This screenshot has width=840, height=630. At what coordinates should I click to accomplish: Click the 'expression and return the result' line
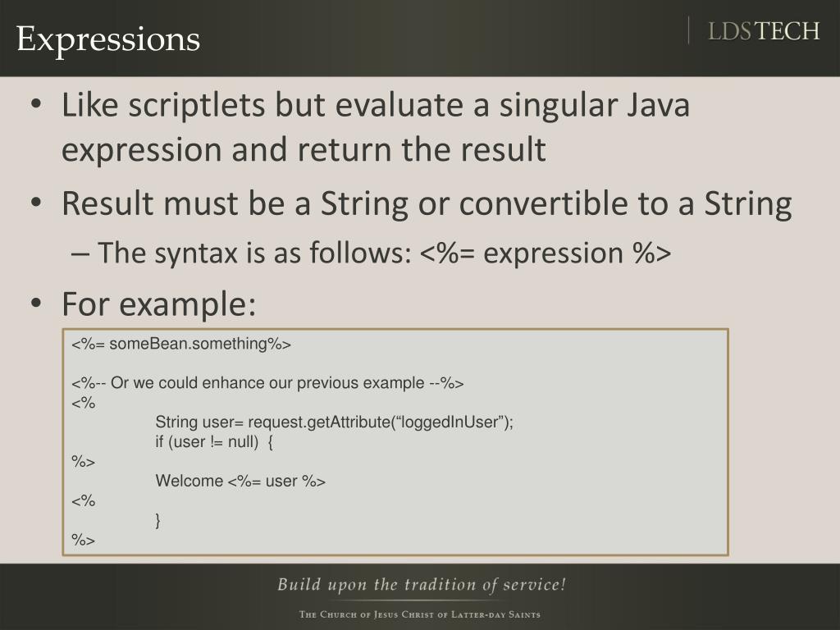[x=304, y=149]
